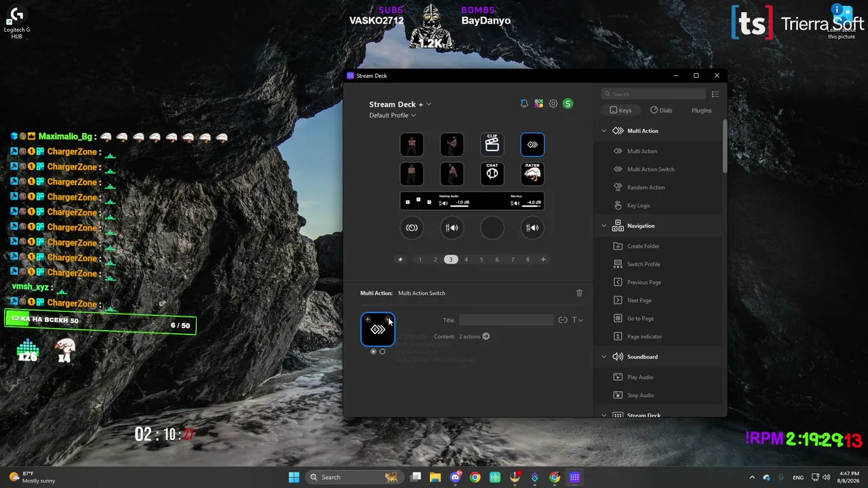
Task: Add a new page with the plus button
Action: click(x=543, y=260)
